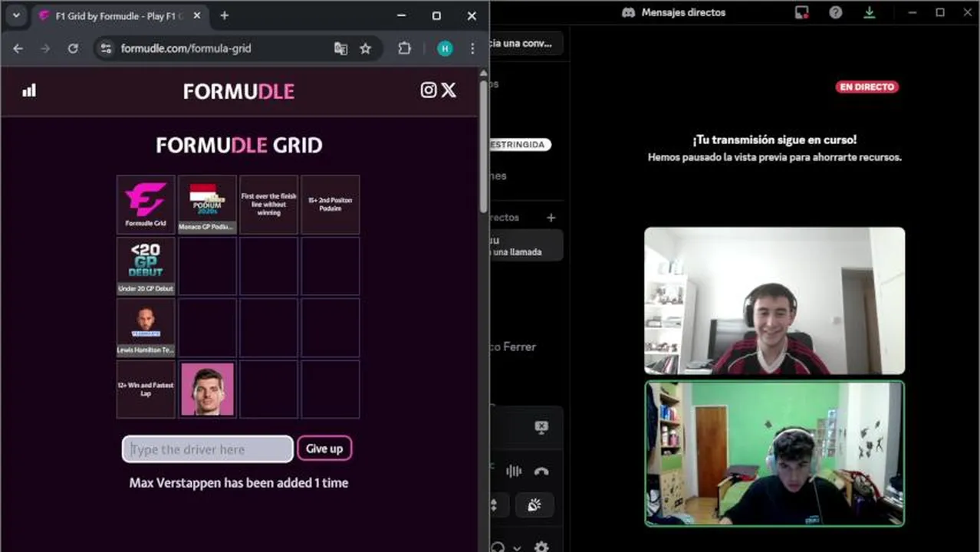Open Discord help question mark icon
Viewport: 980px width, 552px height.
click(x=836, y=12)
